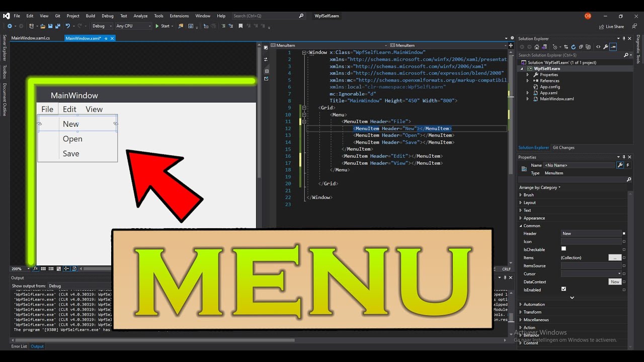Click the Save item in designer preview menu
Image resolution: width=644 pixels, height=362 pixels.
point(71,154)
